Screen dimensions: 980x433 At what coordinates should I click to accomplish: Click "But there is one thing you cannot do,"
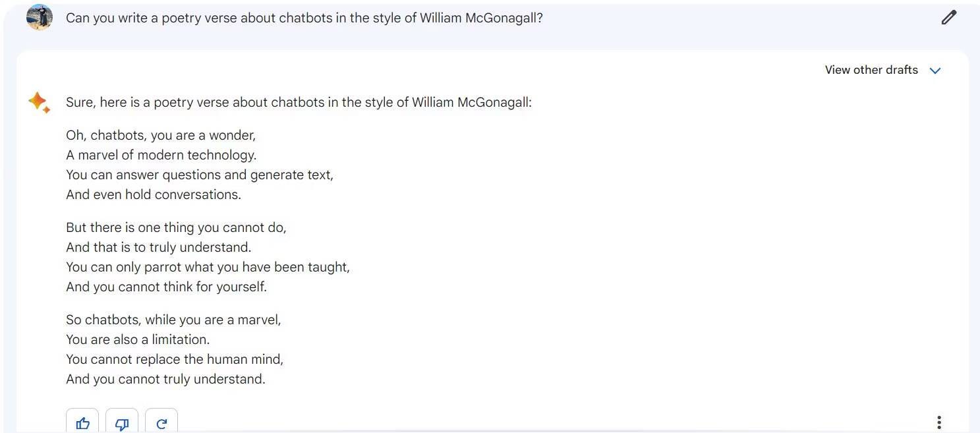[x=176, y=227]
